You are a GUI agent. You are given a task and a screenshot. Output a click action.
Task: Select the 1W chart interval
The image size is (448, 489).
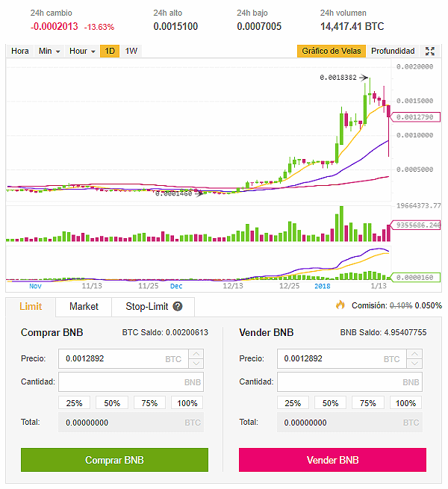[131, 52]
